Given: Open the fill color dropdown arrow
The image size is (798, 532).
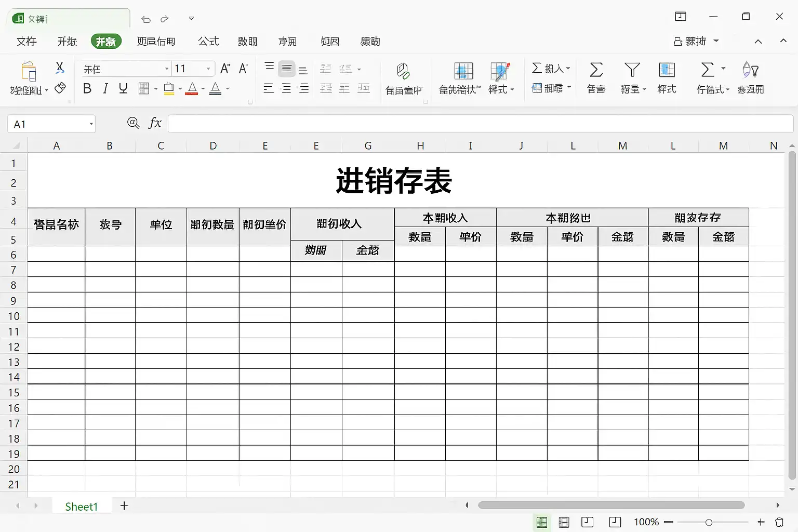Looking at the screenshot, I should click(180, 89).
